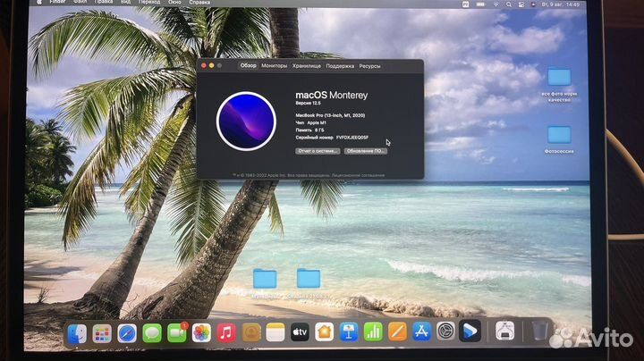The image size is (644, 361).
Task: Open the Правка menu
Action: (x=103, y=2)
